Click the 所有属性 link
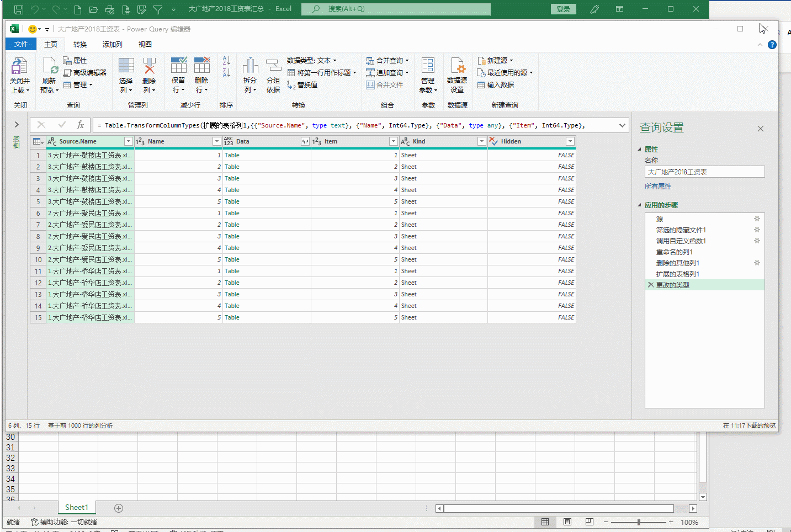This screenshot has width=791, height=532. pyautogui.click(x=657, y=187)
